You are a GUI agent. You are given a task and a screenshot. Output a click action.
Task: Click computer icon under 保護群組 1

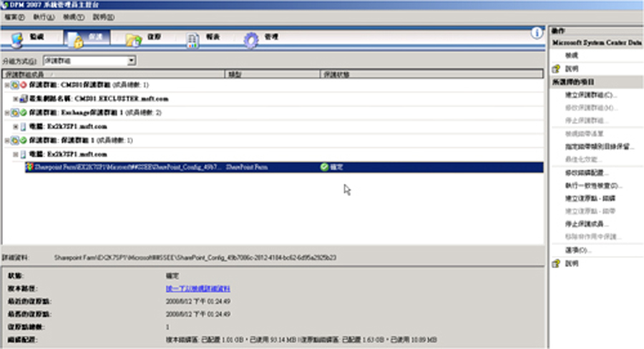point(23,154)
